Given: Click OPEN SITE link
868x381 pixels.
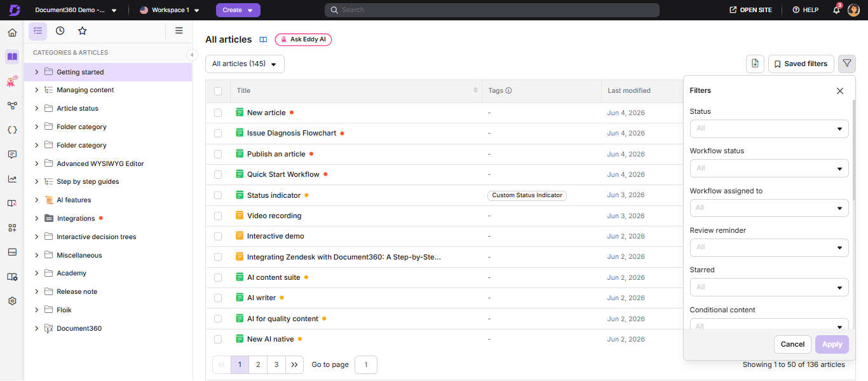Looking at the screenshot, I should pyautogui.click(x=750, y=10).
